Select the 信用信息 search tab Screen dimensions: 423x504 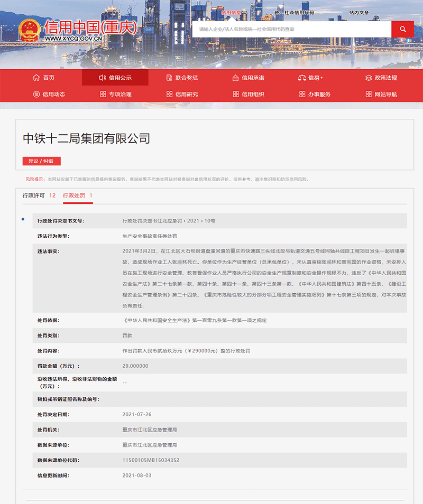231,13
